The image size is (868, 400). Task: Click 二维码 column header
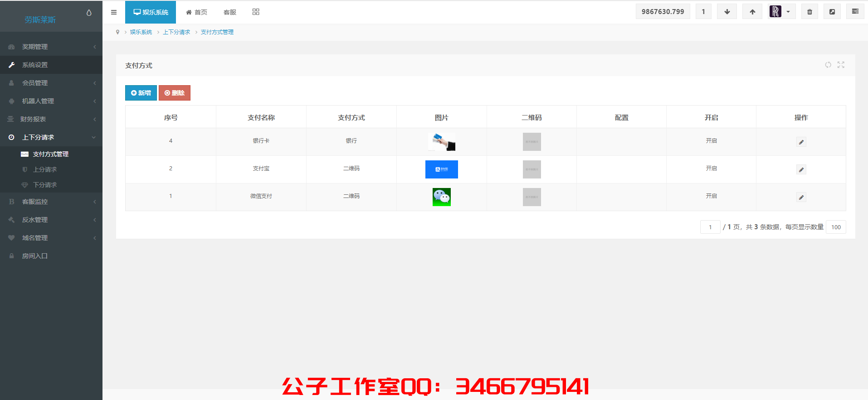click(x=532, y=117)
